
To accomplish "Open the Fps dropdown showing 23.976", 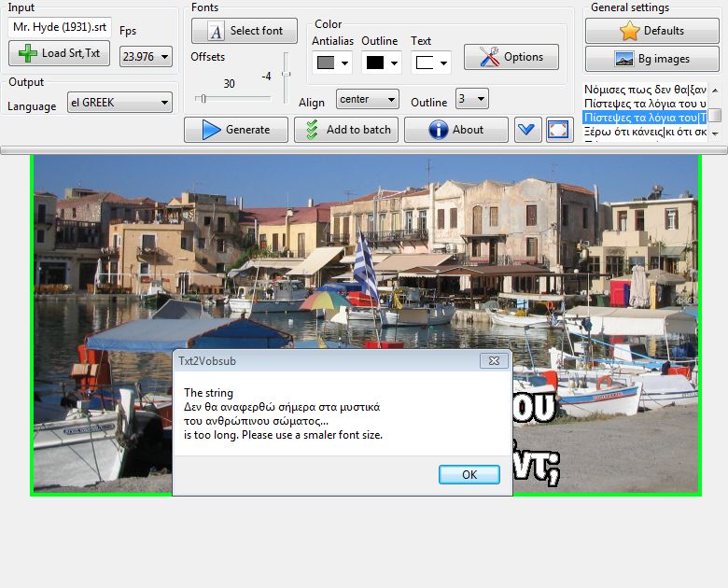I will 146,57.
